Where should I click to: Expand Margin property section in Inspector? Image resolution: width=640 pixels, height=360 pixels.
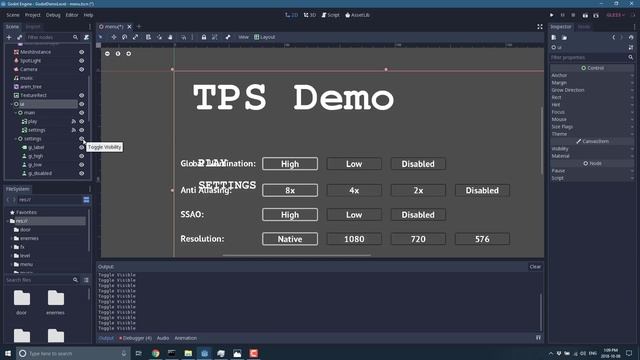pos(592,83)
